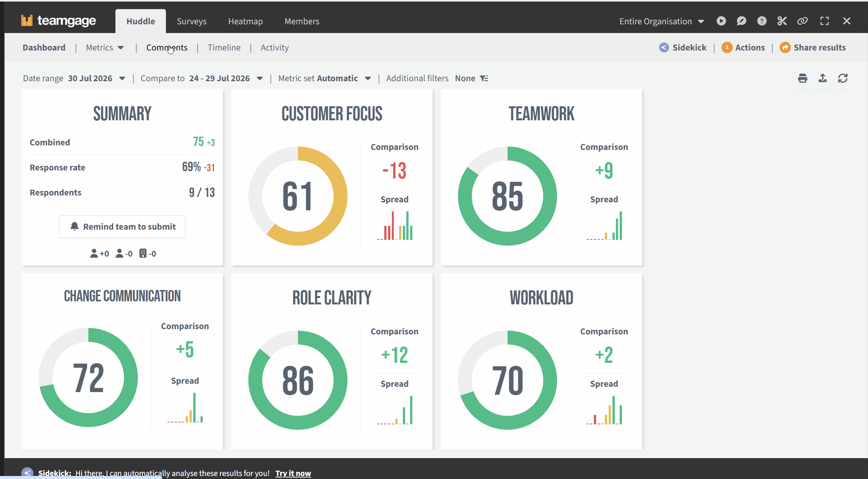The image size is (868, 479).
Task: Open the feedback chat bubble icon
Action: point(741,21)
